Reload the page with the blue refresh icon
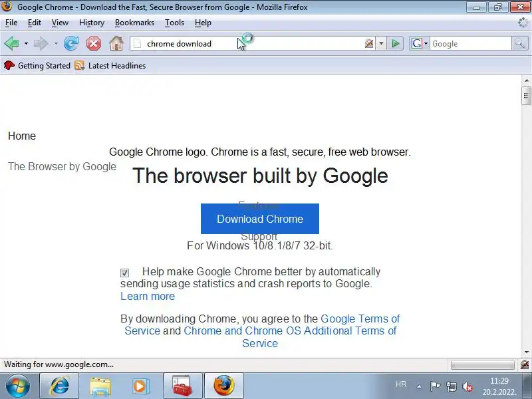The height and width of the screenshot is (399, 532). click(71, 43)
